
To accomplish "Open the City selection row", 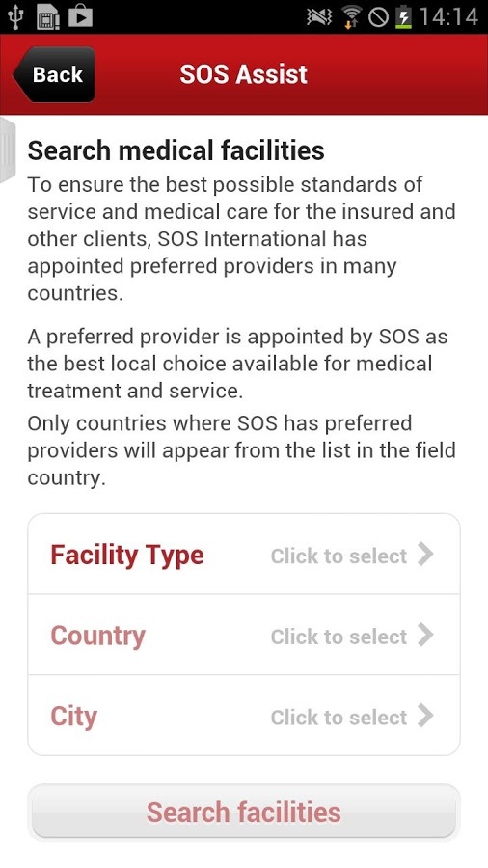I will pyautogui.click(x=243, y=716).
